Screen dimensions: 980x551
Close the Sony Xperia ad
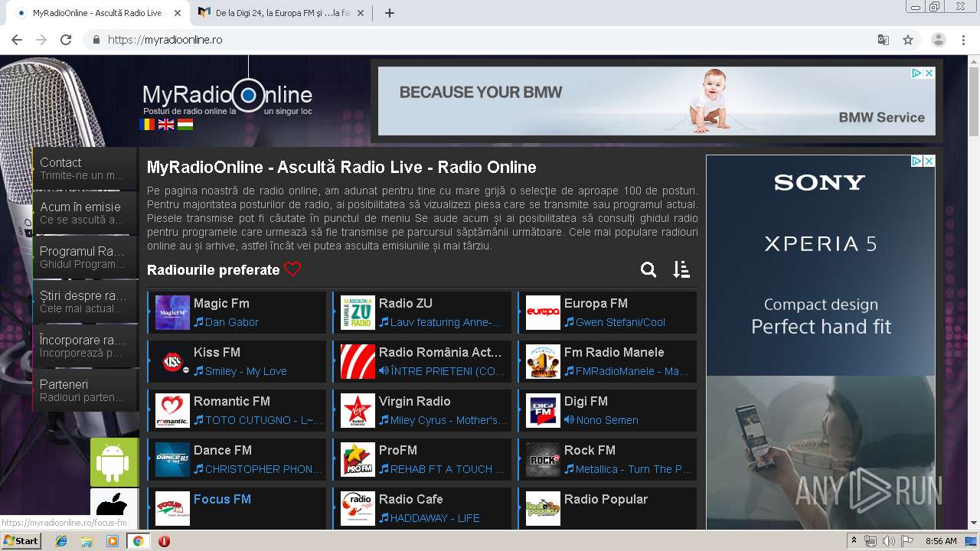click(929, 161)
